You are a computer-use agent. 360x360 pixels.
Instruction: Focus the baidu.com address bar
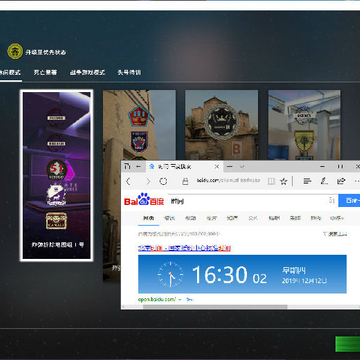(x=228, y=181)
